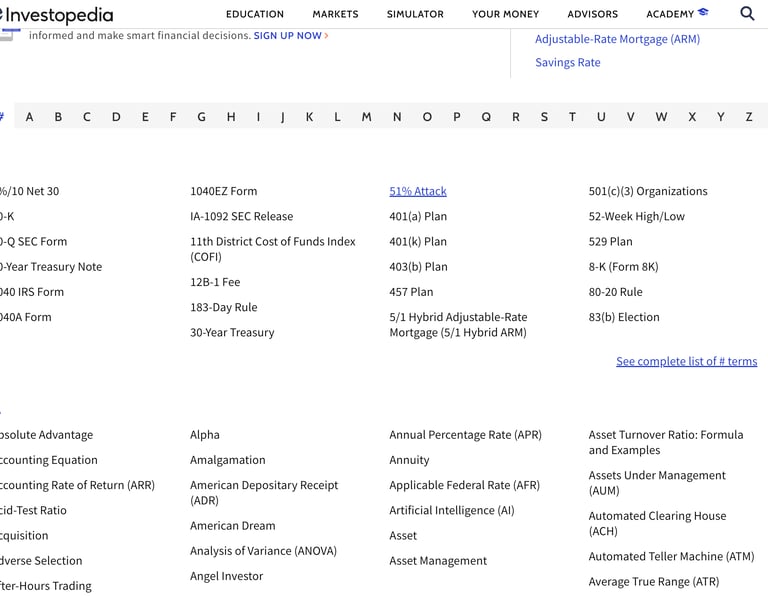The height and width of the screenshot is (596, 768).
Task: Jump to letter S terms
Action: pyautogui.click(x=544, y=117)
